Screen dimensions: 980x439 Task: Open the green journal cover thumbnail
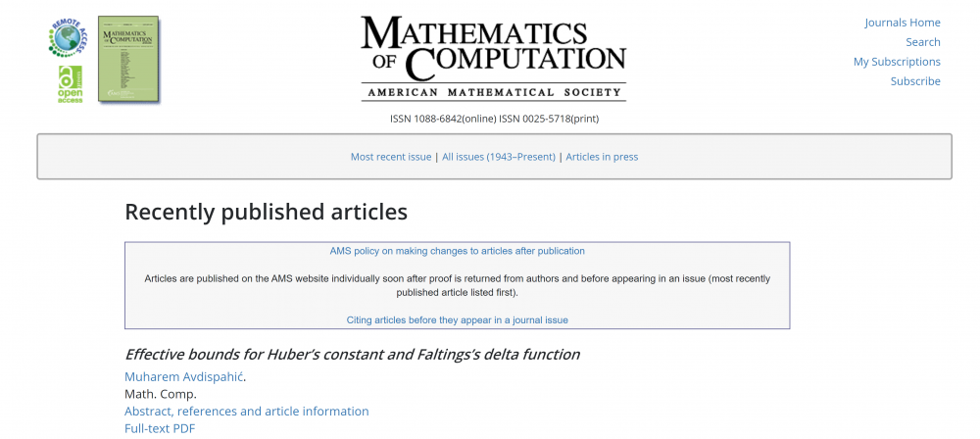coord(128,60)
